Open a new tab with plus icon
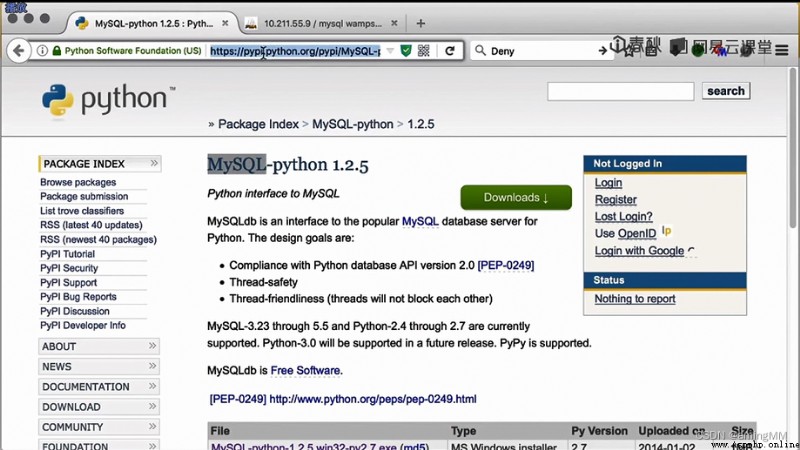Image resolution: width=800 pixels, height=450 pixels. click(420, 23)
